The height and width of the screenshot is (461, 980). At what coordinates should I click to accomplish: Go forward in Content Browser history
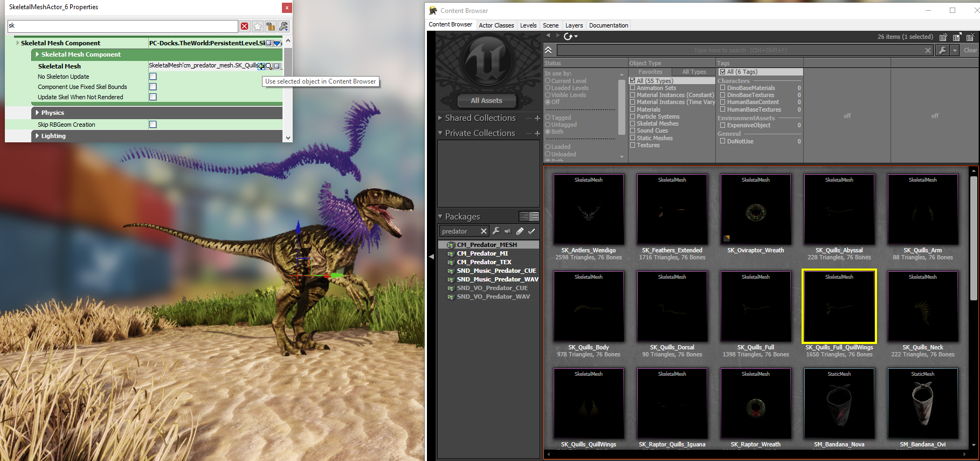click(557, 36)
